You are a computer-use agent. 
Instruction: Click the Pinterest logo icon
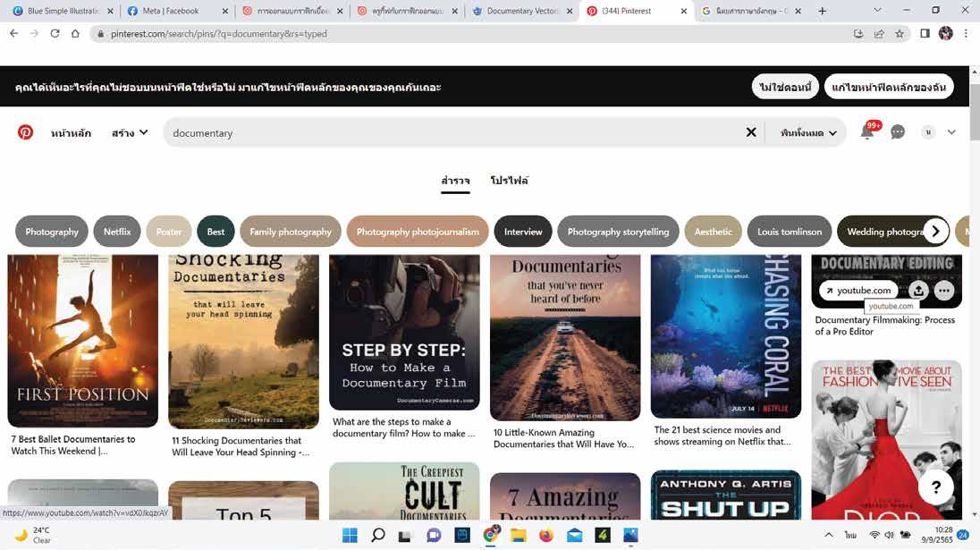pos(26,132)
